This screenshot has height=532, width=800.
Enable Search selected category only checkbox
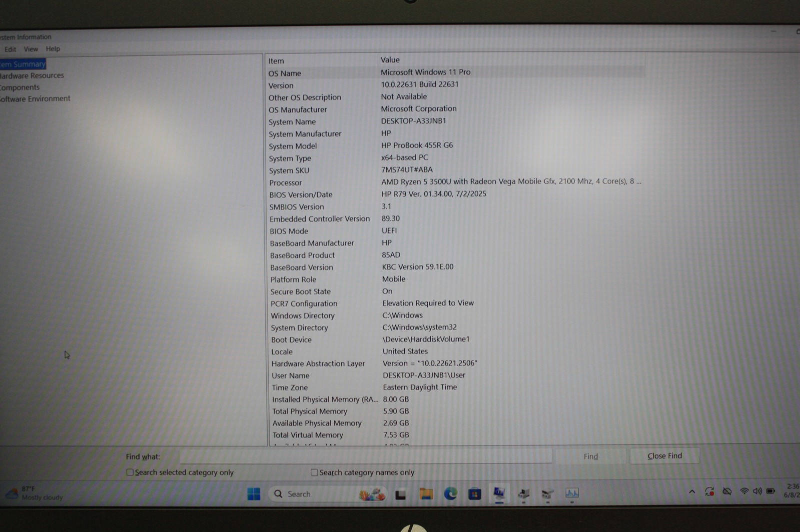tap(130, 472)
